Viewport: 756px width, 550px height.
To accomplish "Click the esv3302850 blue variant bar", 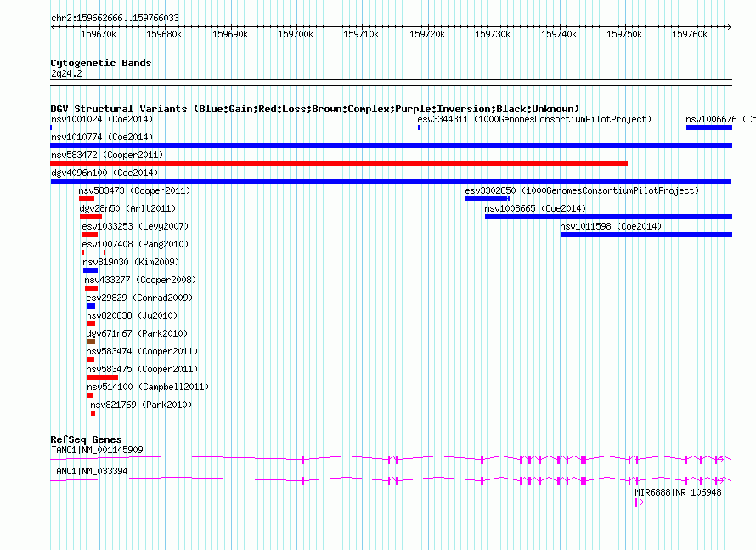I will click(x=487, y=199).
